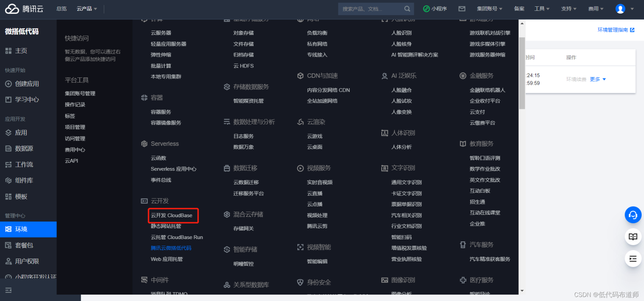The image size is (644, 301).
Task: Open 通用文字识别 entry
Action: [407, 183]
